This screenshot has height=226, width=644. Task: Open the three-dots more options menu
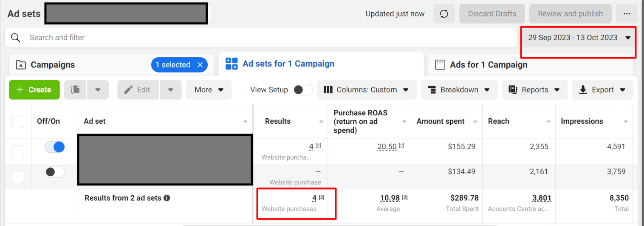coord(627,14)
